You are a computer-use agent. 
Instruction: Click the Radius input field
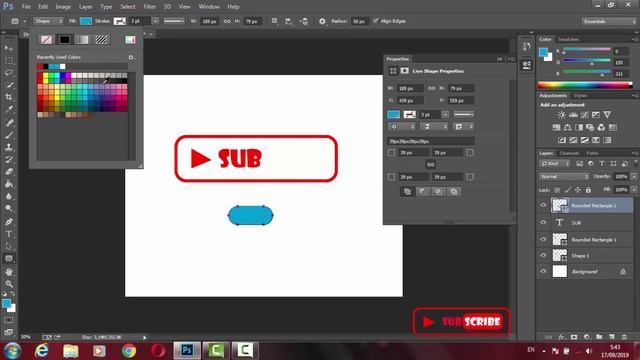coord(359,21)
